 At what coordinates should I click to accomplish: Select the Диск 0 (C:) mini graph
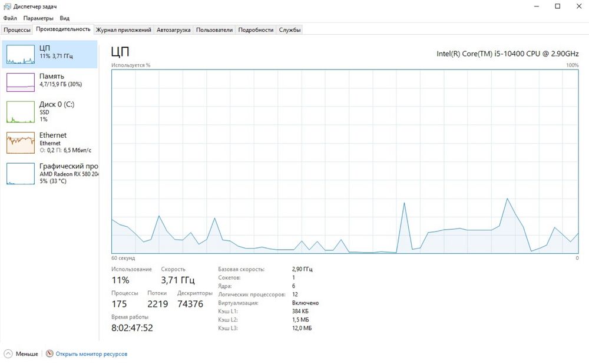click(20, 111)
